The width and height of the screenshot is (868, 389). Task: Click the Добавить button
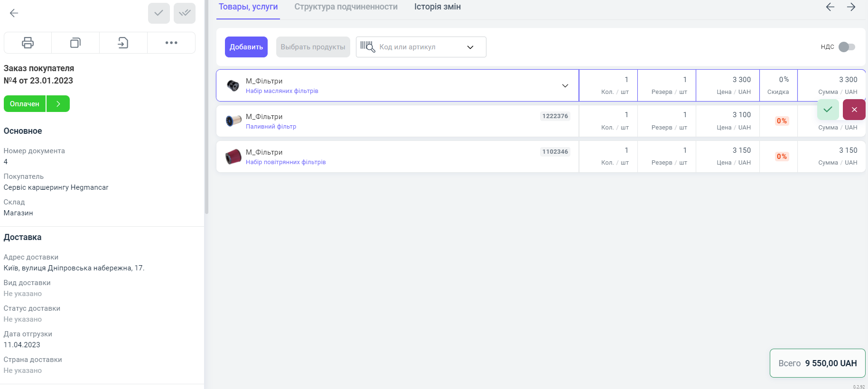click(246, 47)
